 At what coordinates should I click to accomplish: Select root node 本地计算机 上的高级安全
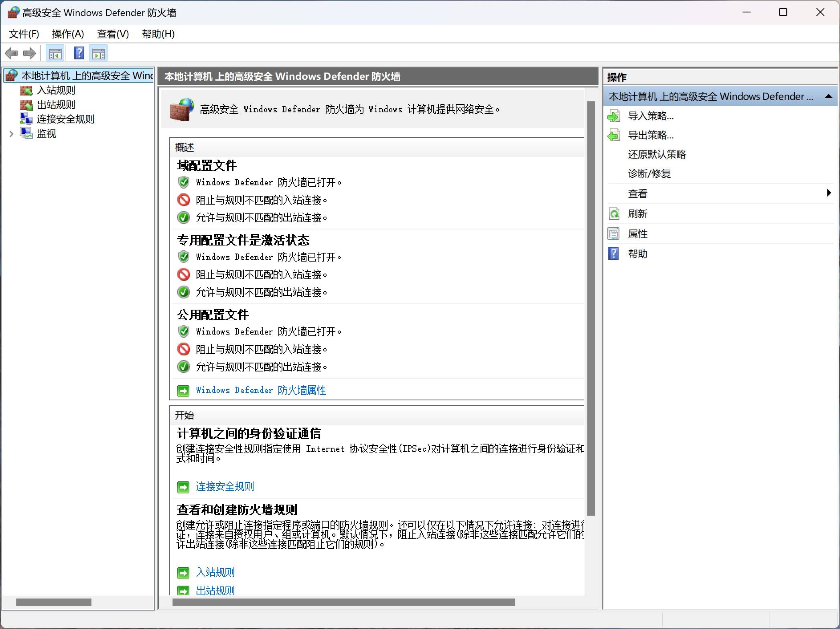point(79,75)
